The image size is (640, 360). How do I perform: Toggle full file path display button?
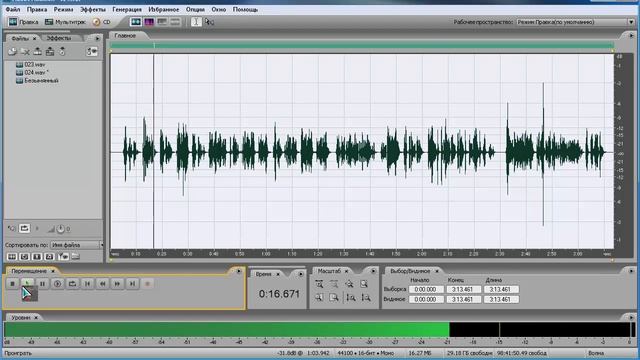[x=76, y=256]
